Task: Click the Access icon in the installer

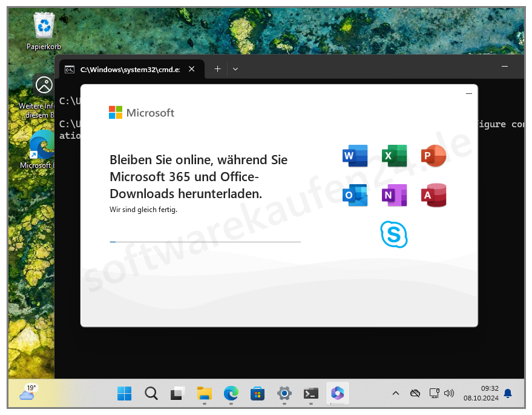Action: [x=433, y=195]
